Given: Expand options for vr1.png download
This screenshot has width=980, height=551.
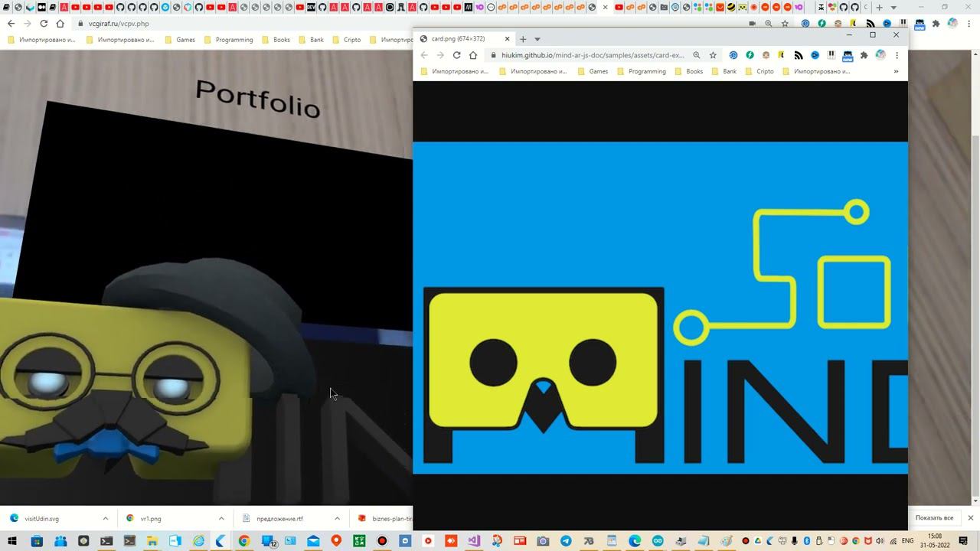Looking at the screenshot, I should [x=221, y=518].
